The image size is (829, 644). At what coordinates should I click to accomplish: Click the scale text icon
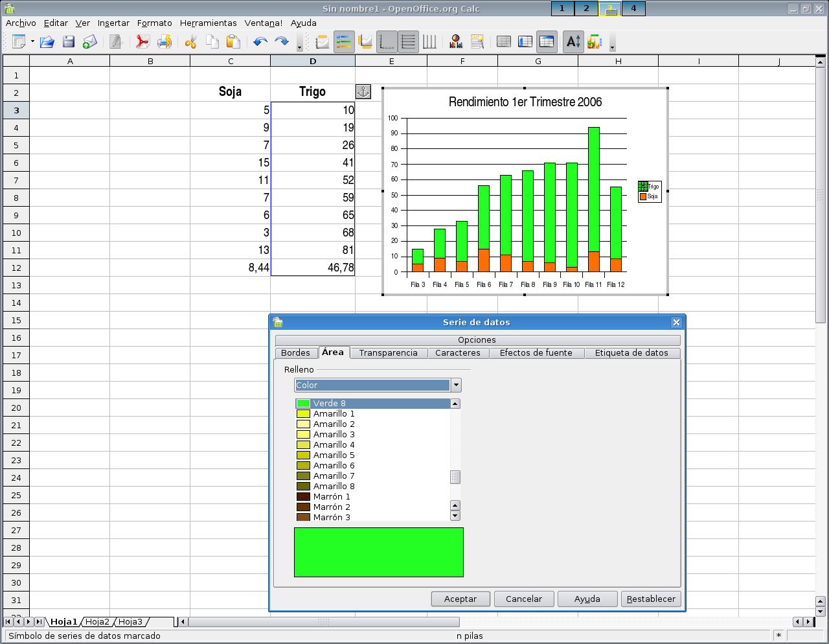[573, 42]
